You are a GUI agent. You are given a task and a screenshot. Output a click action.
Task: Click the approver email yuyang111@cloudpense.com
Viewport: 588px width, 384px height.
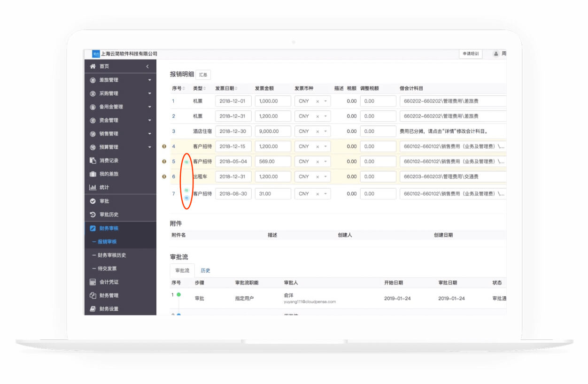310,302
